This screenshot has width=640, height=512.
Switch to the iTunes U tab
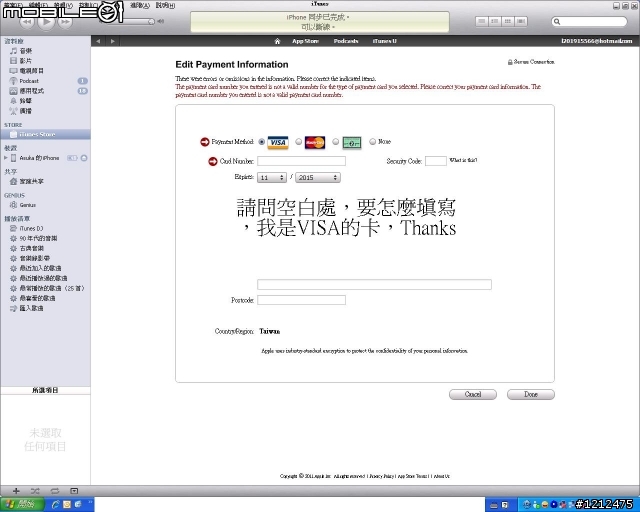point(384,41)
